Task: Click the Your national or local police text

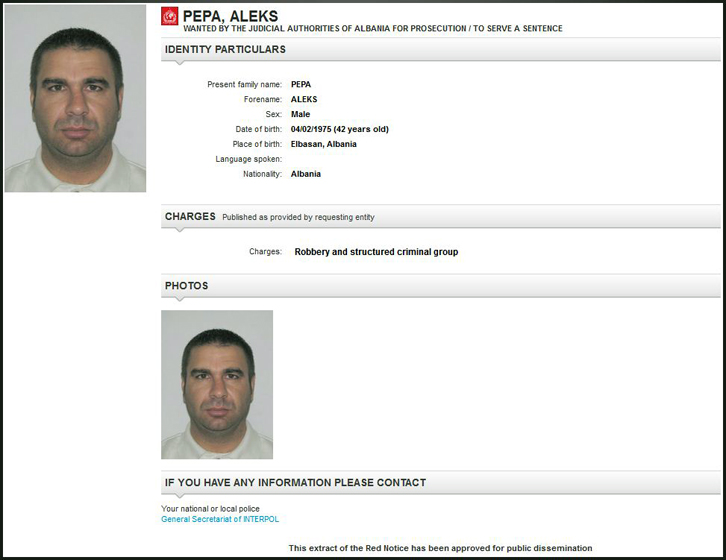Action: 210,509
